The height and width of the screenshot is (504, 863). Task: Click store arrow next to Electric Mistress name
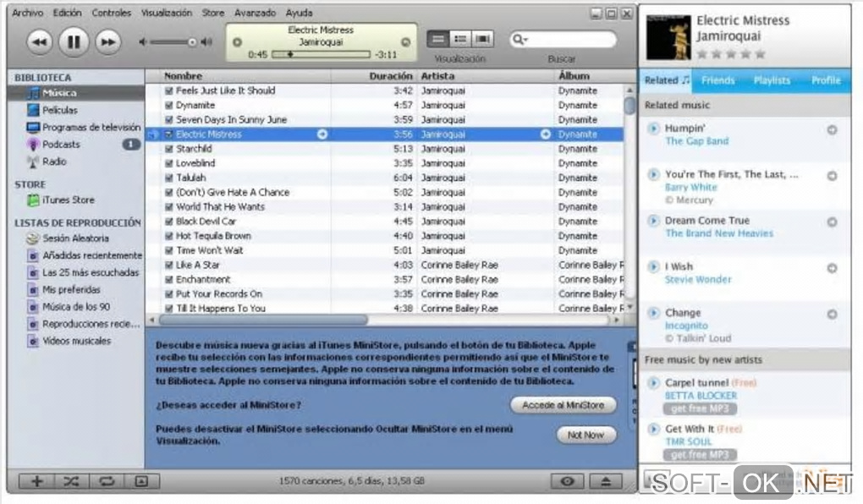(322, 134)
